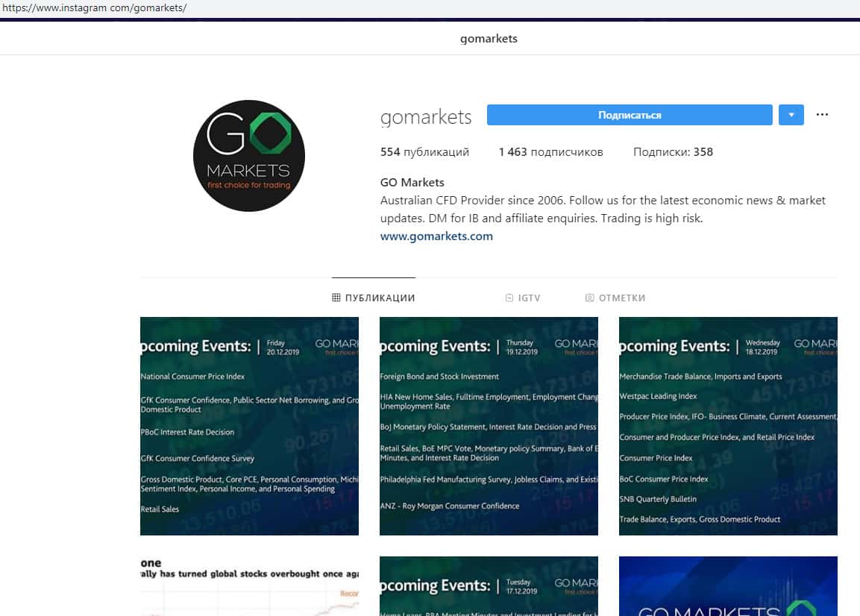Open the Tuesday 17.12.2019 events post

489,586
